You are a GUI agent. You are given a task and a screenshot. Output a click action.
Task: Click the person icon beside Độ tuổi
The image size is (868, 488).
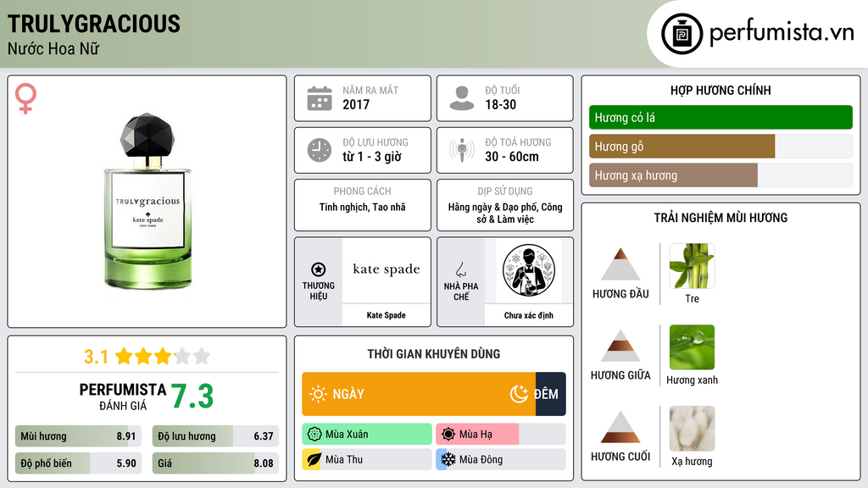pyautogui.click(x=462, y=98)
